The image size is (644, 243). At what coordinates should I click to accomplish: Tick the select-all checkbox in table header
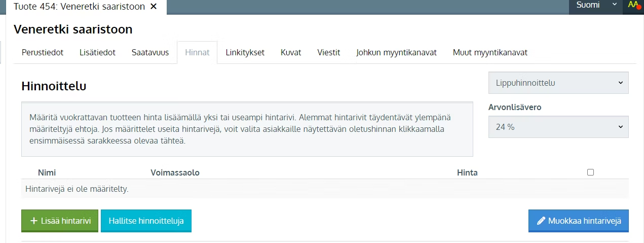(590, 172)
